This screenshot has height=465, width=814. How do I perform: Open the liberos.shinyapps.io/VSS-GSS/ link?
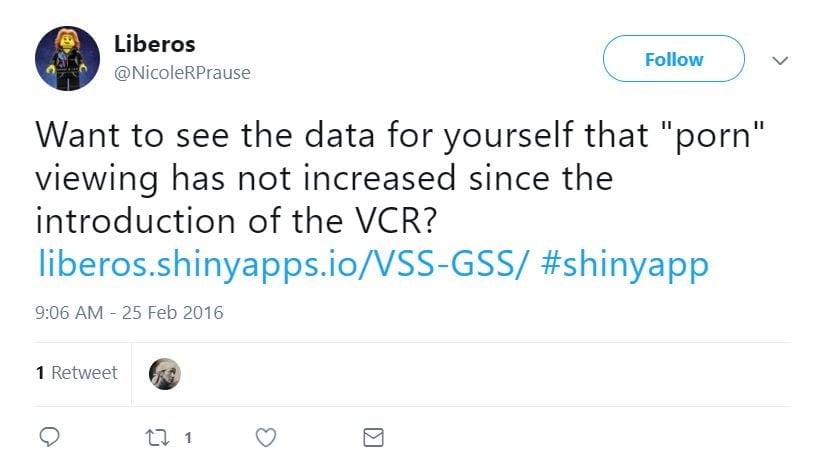tap(282, 264)
